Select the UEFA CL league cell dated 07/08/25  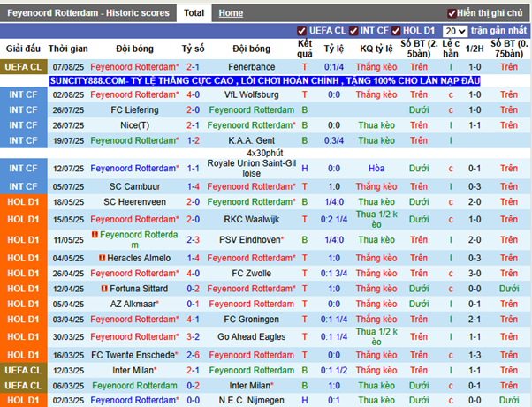tap(23, 67)
